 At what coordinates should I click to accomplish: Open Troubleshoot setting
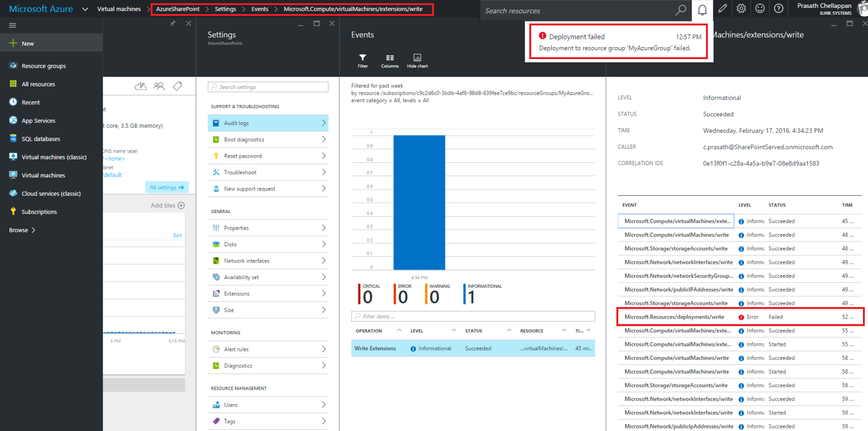(268, 172)
